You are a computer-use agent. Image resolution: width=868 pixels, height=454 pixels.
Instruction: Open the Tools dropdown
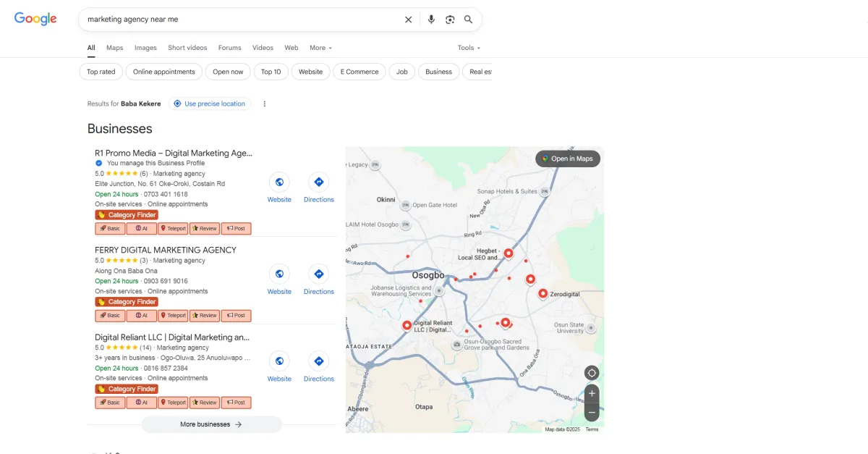[x=469, y=48]
